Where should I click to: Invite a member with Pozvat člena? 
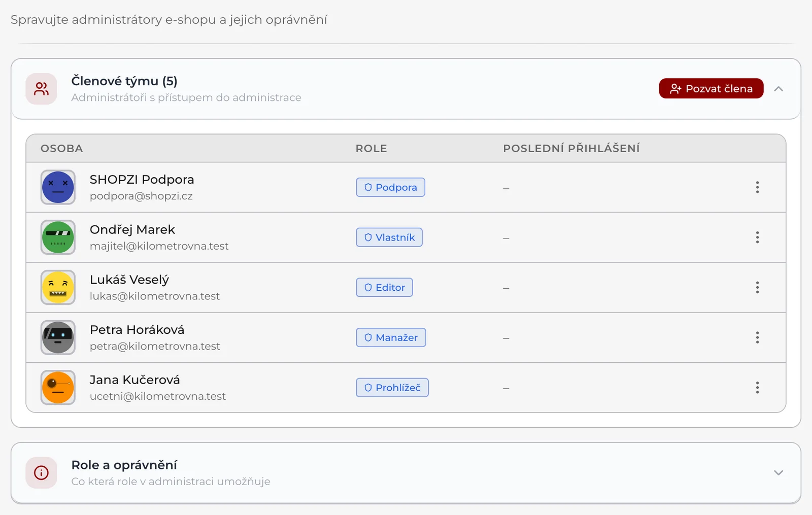[711, 89]
